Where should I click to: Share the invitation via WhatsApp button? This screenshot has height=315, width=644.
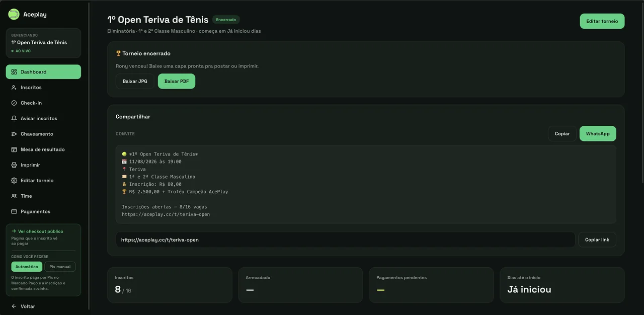click(598, 134)
